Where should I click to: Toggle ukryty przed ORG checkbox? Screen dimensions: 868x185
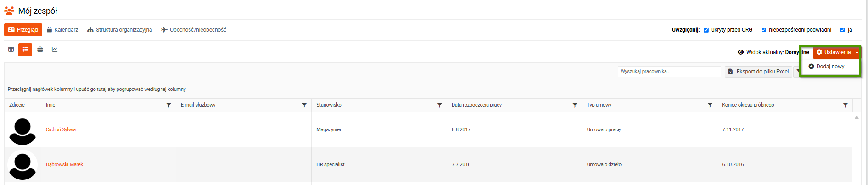point(706,30)
